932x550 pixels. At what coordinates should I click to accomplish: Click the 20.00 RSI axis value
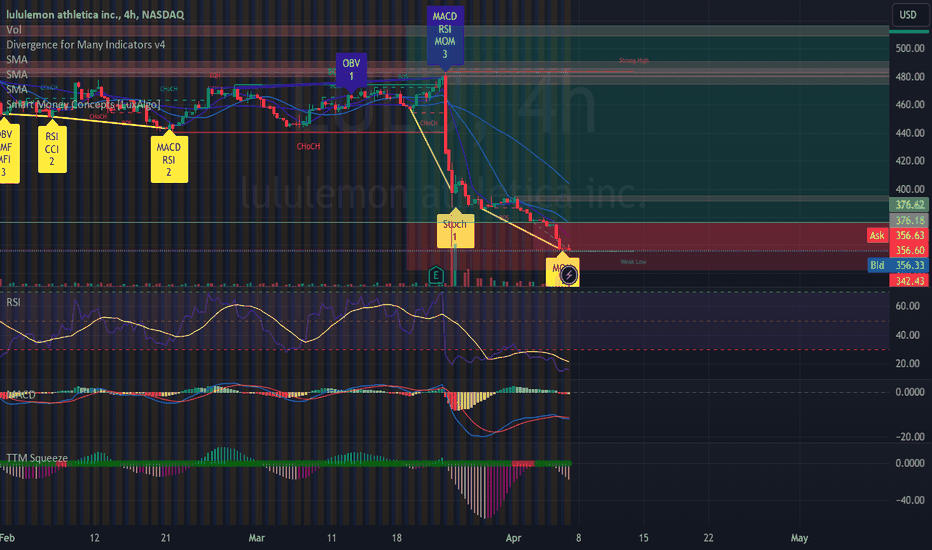908,364
